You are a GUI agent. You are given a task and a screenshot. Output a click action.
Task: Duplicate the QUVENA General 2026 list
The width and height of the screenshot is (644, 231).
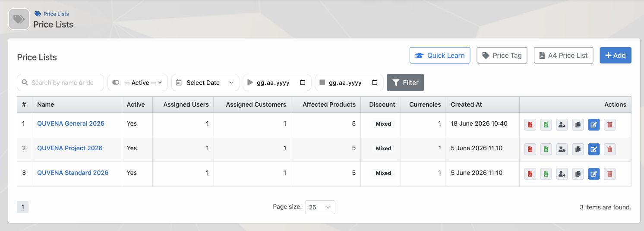(x=578, y=125)
